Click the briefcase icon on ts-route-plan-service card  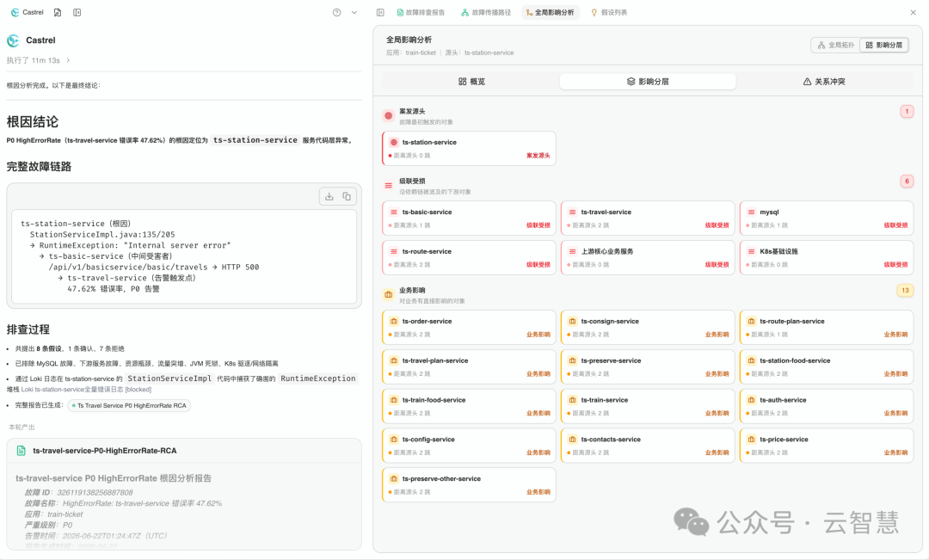tap(751, 321)
